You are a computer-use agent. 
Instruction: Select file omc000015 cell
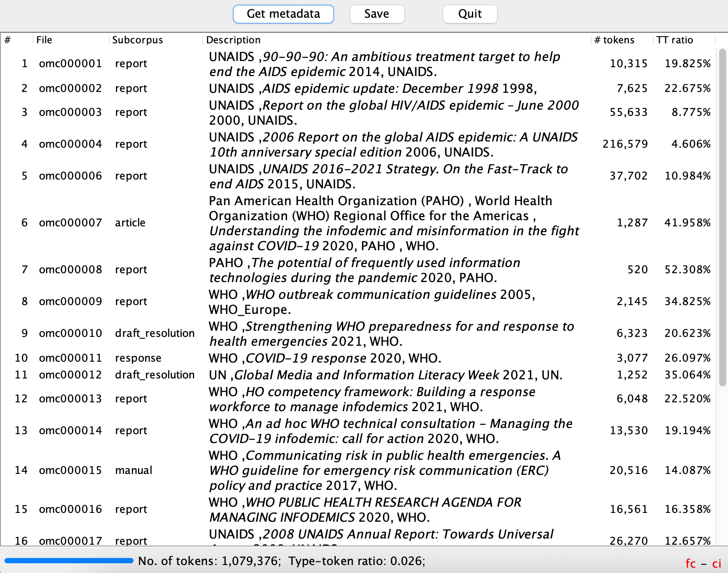[x=70, y=470]
